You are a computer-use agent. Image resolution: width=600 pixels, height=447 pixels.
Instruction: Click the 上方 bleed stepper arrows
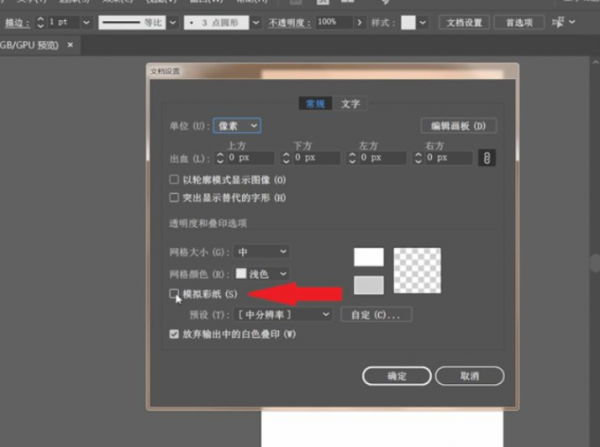coord(220,158)
